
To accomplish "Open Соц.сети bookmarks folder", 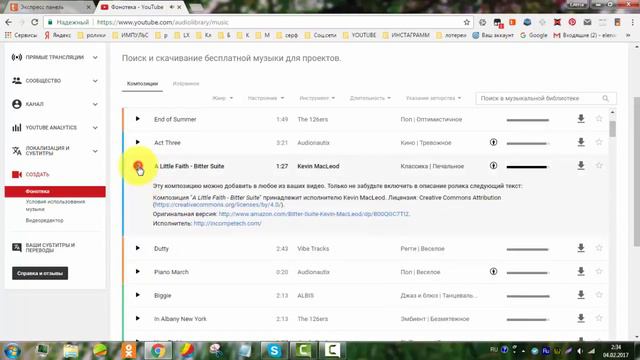I will (x=320, y=35).
